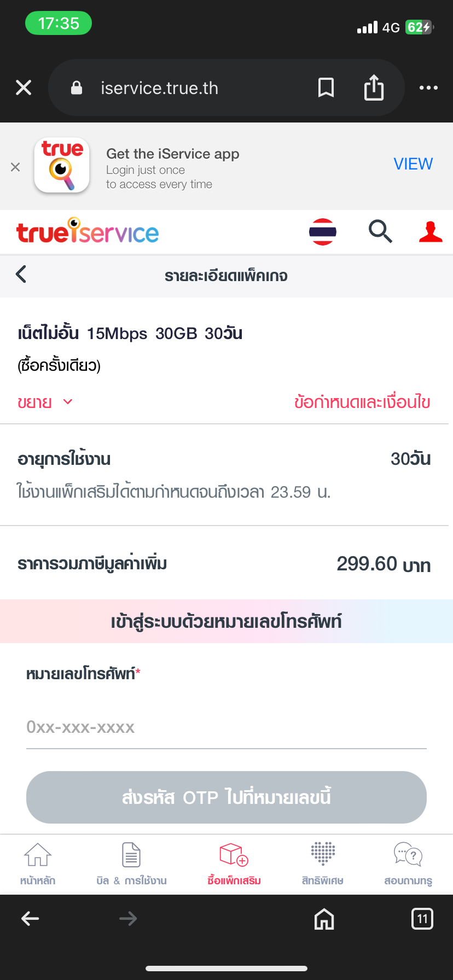Open search with magnifying glass icon
The width and height of the screenshot is (453, 980).
point(380,231)
